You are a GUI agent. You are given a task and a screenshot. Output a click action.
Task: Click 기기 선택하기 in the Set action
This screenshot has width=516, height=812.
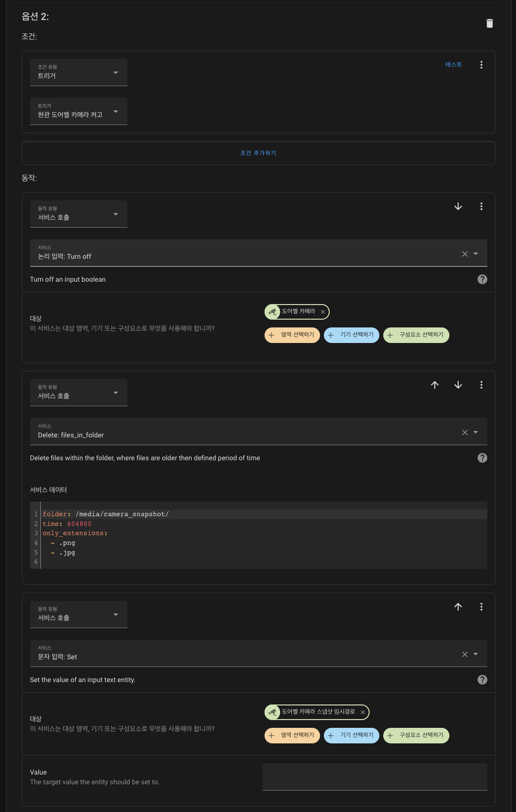(351, 735)
